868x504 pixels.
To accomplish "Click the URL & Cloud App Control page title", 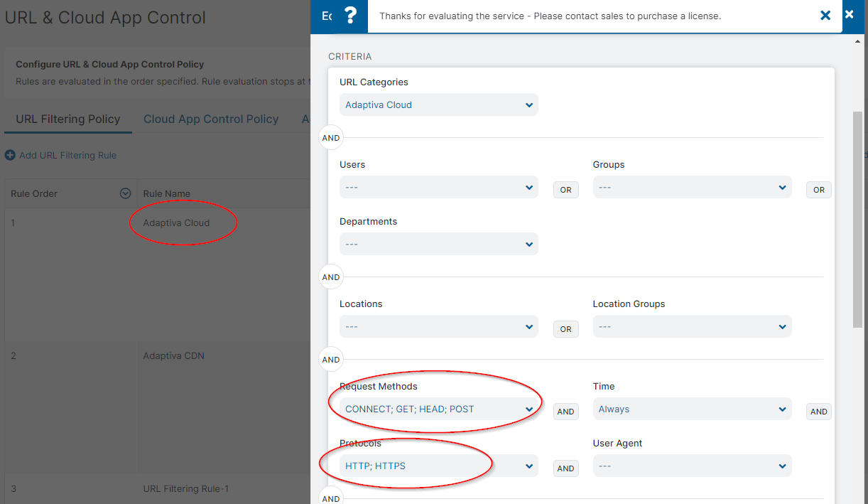I will (x=105, y=17).
